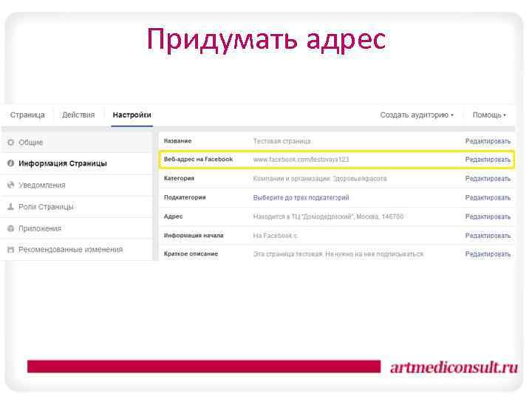The width and height of the screenshot is (532, 399).
Task: Click the person icon beside Роли Страницы
Action: (x=11, y=206)
